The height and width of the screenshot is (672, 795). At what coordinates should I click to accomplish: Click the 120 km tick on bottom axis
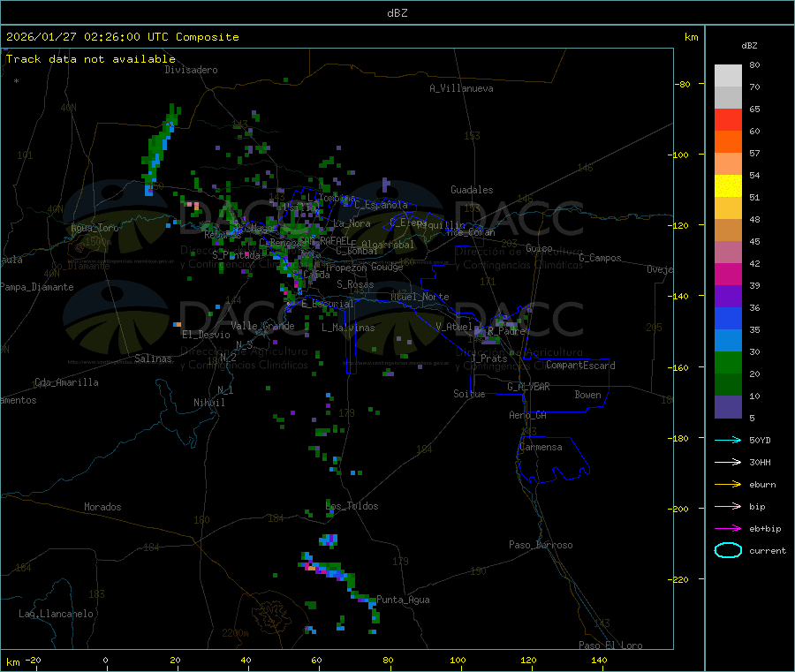(528, 661)
